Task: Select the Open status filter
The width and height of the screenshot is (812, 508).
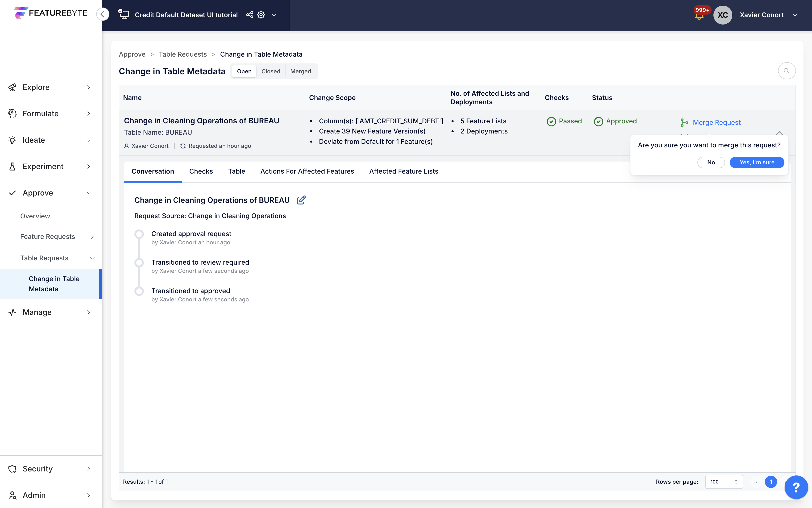Action: [x=244, y=71]
